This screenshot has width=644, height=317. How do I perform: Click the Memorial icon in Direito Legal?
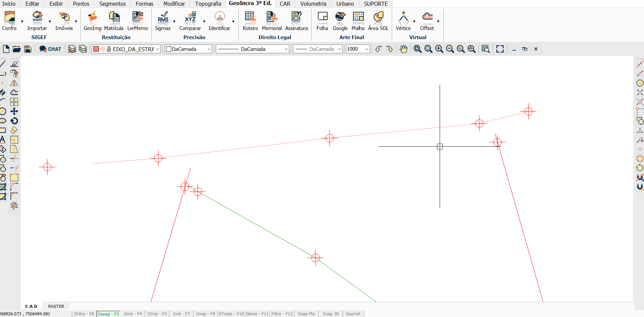point(271,21)
